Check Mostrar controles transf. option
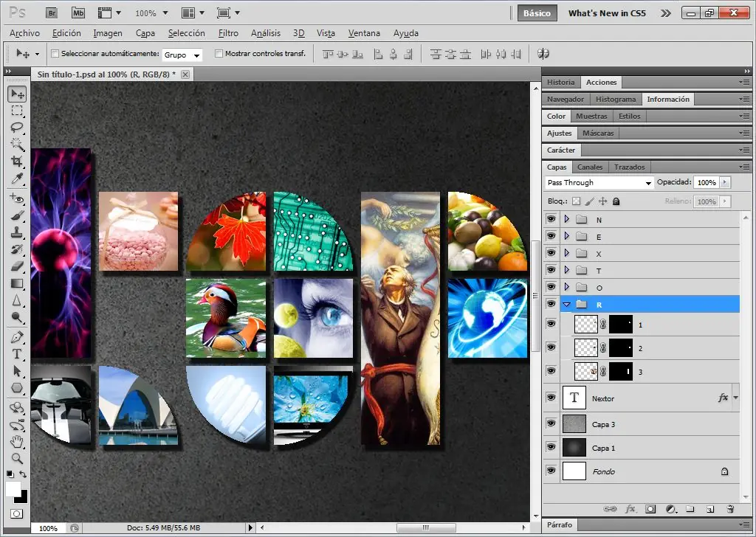 [x=219, y=54]
